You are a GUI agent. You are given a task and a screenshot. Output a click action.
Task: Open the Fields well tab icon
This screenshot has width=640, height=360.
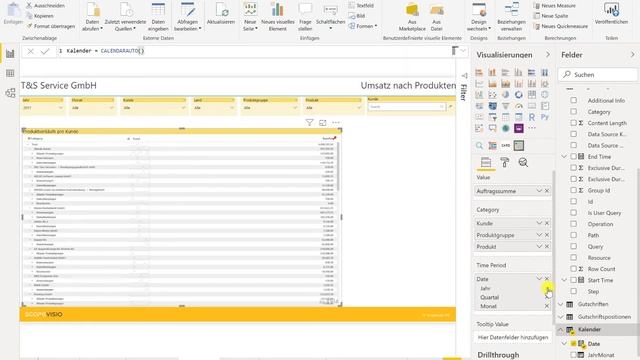pyautogui.click(x=486, y=162)
